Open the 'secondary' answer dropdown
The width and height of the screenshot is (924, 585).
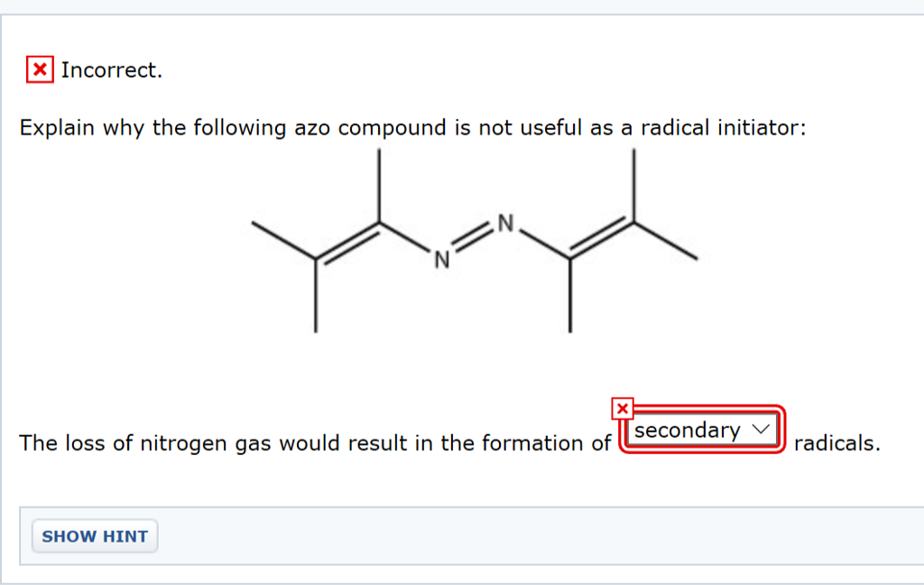pyautogui.click(x=702, y=431)
